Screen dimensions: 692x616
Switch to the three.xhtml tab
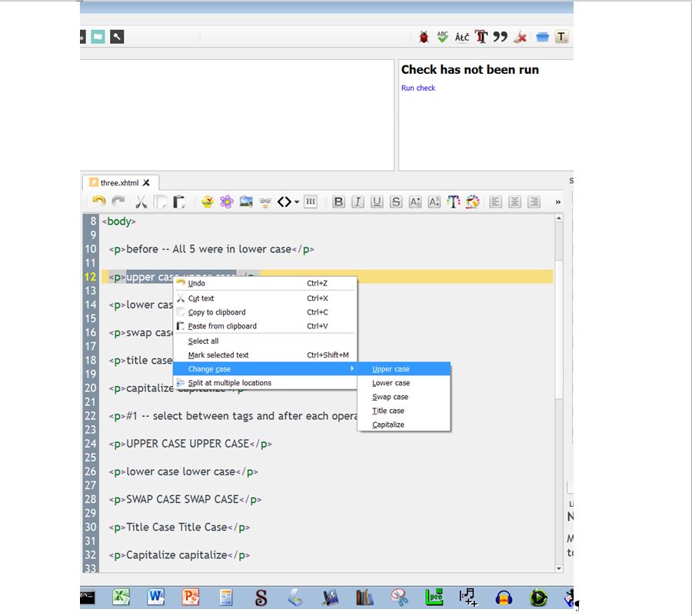click(x=120, y=183)
